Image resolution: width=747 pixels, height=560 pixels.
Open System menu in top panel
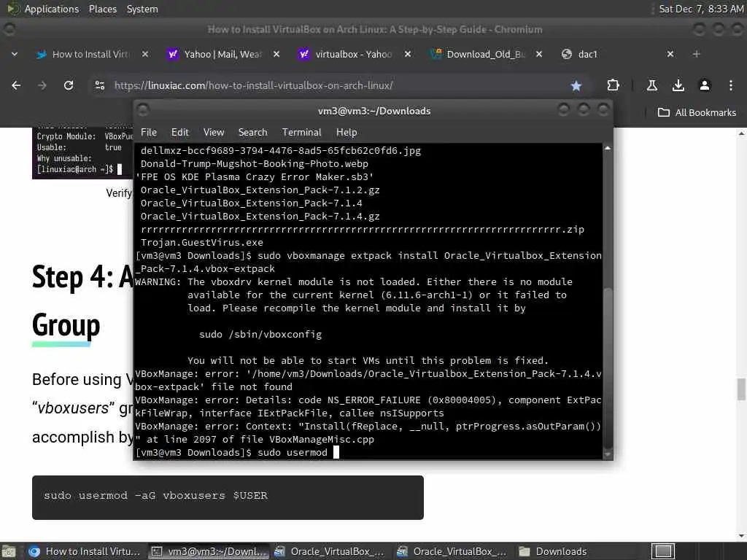point(142,9)
